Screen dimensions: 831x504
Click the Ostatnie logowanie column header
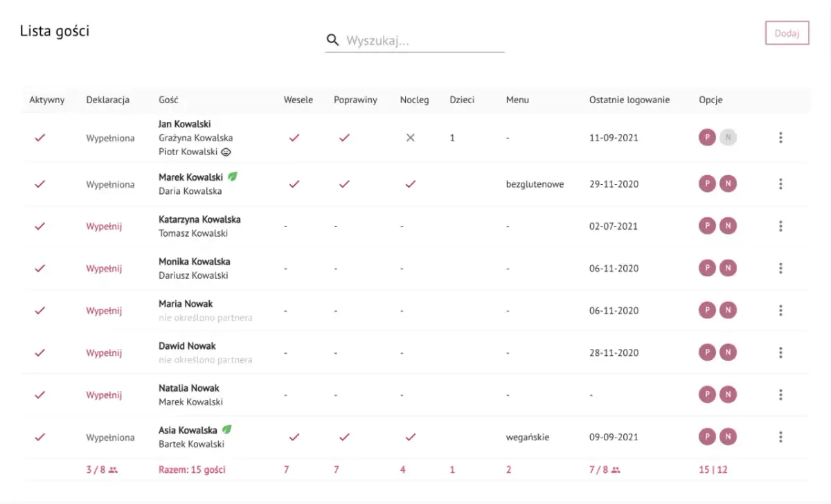click(x=629, y=100)
